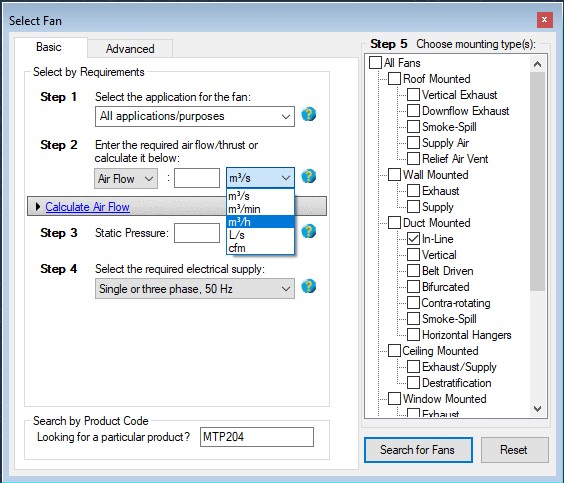Open the Calculate Air Flow link
The height and width of the screenshot is (483, 564).
click(x=87, y=207)
